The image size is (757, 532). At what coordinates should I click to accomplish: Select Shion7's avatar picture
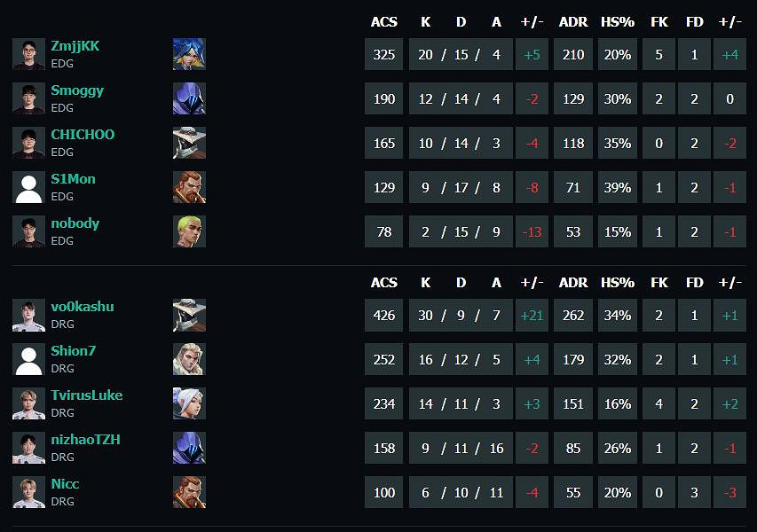point(28,358)
